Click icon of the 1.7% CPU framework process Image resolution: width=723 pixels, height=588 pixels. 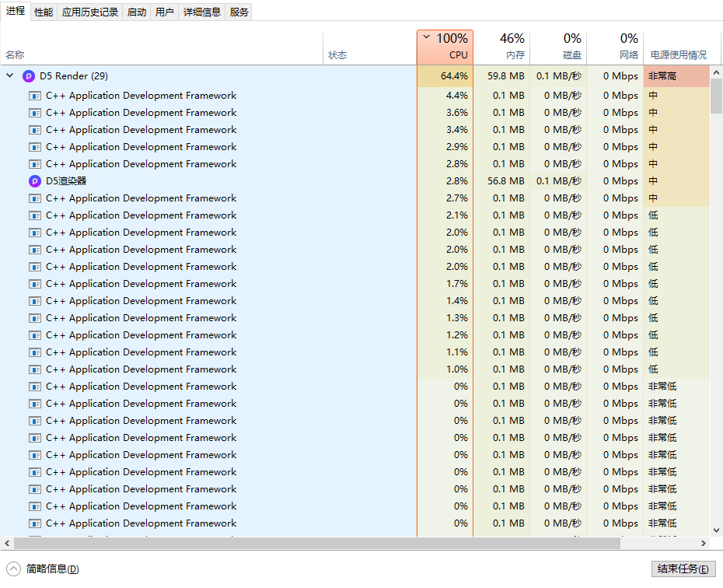click(x=34, y=284)
